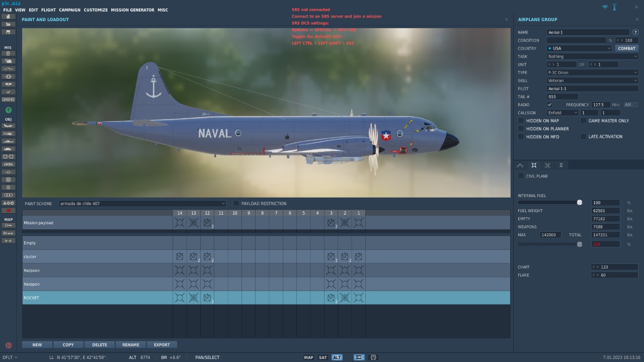The image size is (644, 362).
Task: Select the ship group placement tool
Action: 8,141
